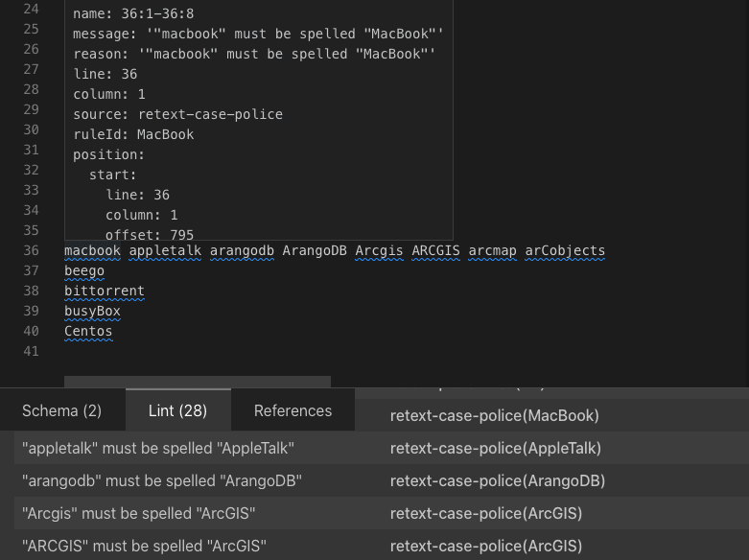Click the retext-case-police(ArangoDB) rule entry
This screenshot has height=560, width=749.
(x=498, y=480)
